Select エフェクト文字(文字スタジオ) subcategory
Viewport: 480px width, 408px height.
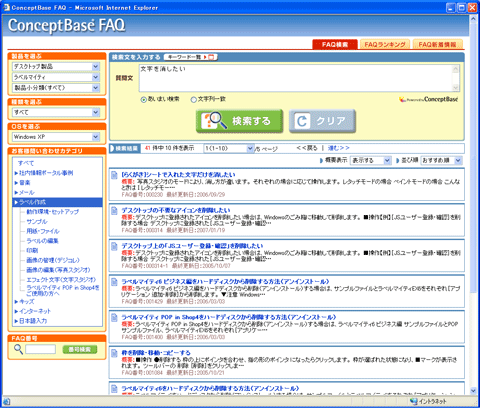[61, 280]
